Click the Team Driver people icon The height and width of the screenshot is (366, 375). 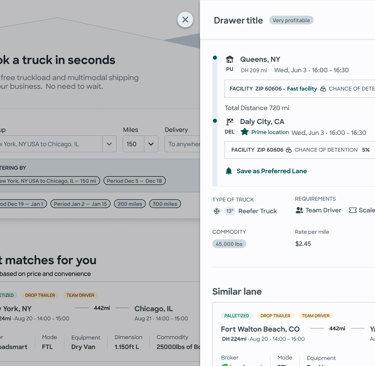click(x=299, y=210)
